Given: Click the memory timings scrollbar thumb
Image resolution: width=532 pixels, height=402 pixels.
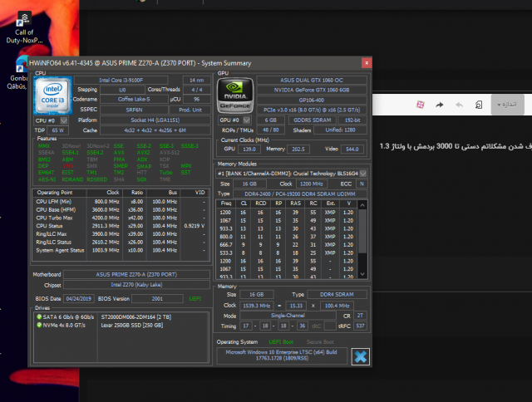Looking at the screenshot, I should [x=362, y=231].
